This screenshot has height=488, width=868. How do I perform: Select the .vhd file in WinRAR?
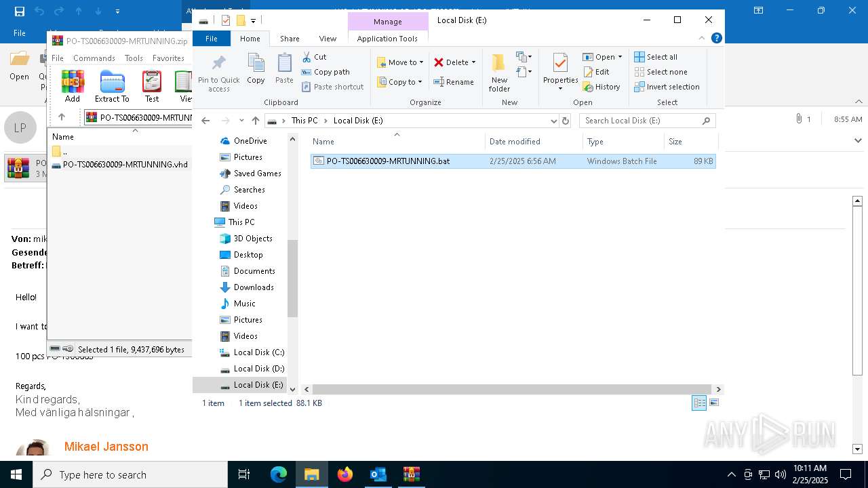(x=119, y=165)
